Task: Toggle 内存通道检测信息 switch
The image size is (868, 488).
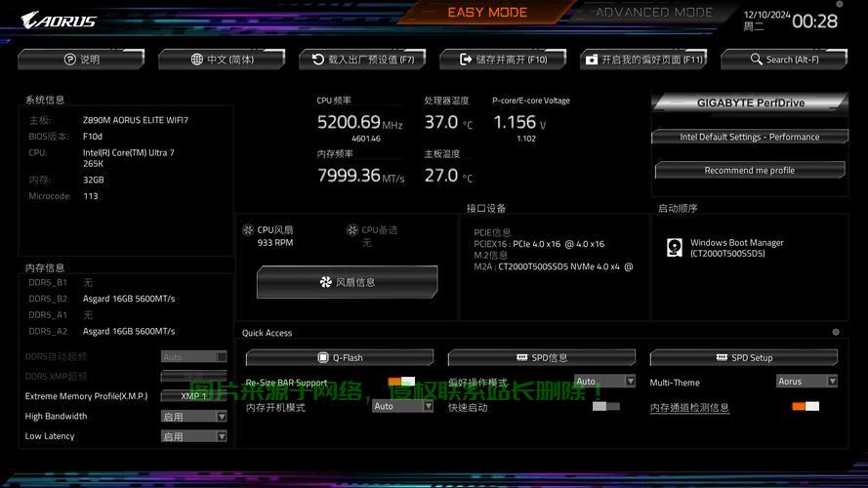Action: coord(806,407)
